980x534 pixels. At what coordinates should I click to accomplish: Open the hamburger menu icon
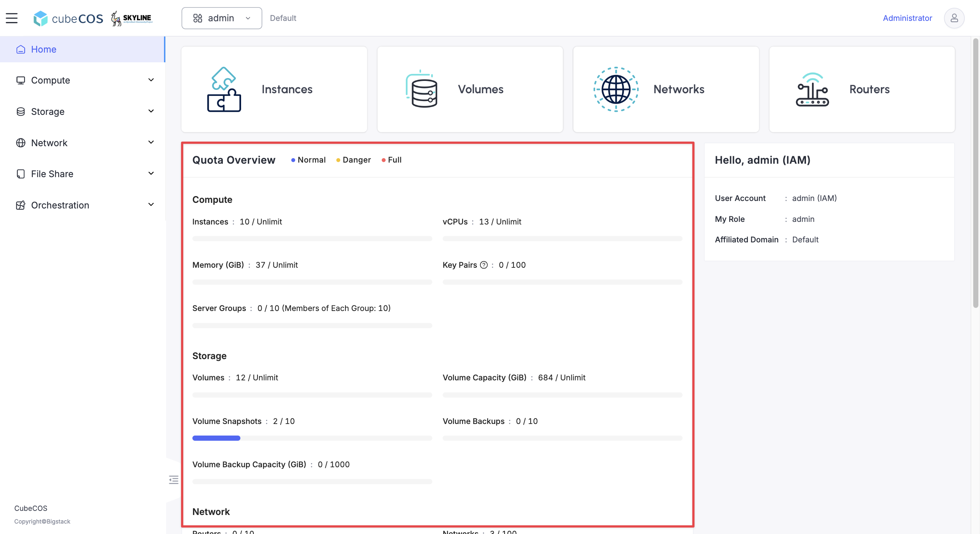coord(12,18)
